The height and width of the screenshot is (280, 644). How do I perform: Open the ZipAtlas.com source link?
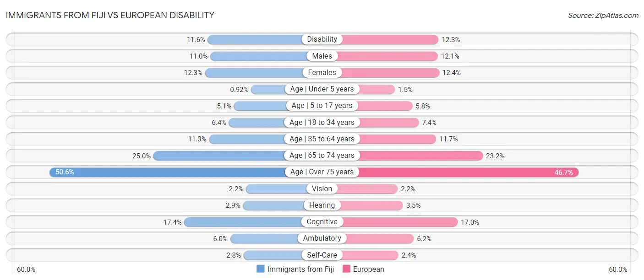tap(603, 15)
